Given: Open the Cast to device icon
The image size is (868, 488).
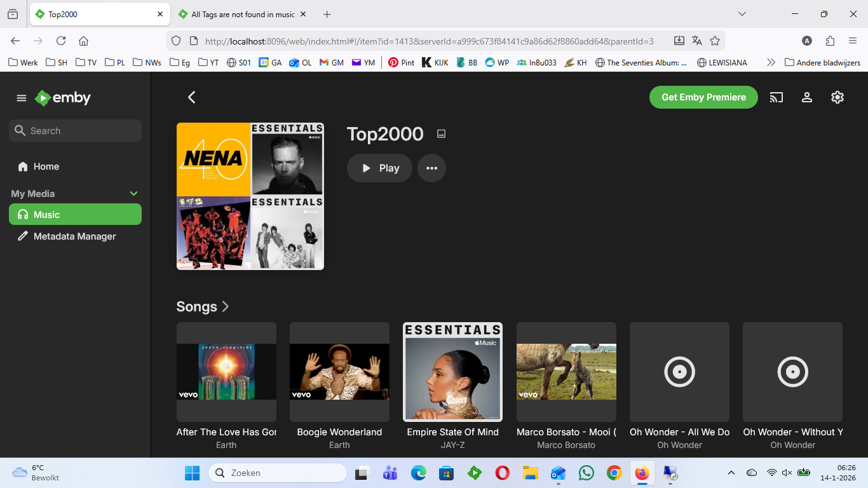Looking at the screenshot, I should (776, 97).
